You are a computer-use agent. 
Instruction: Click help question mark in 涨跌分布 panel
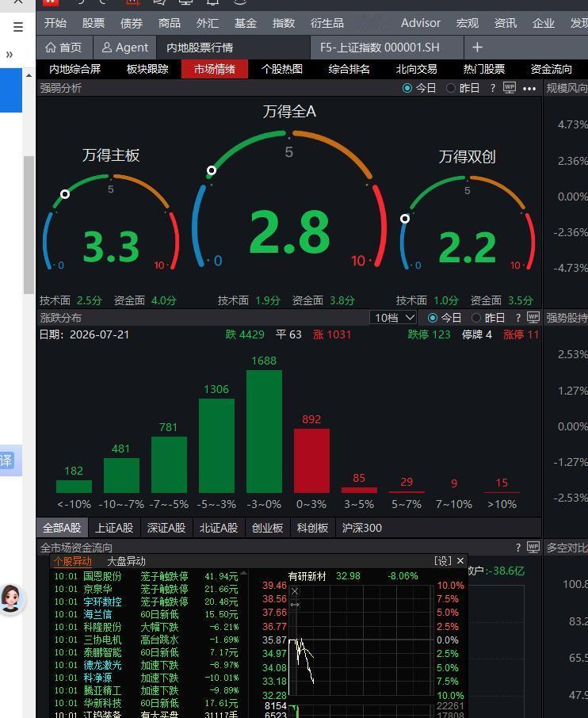tap(518, 318)
